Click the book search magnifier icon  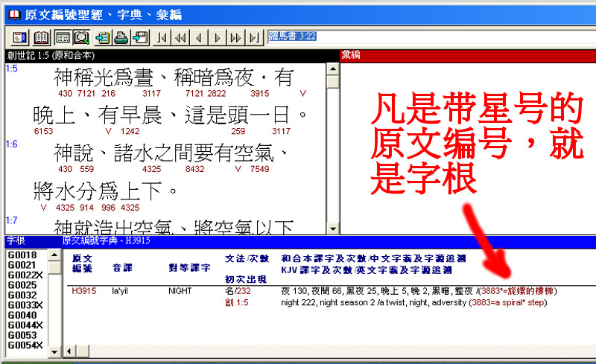[81, 37]
